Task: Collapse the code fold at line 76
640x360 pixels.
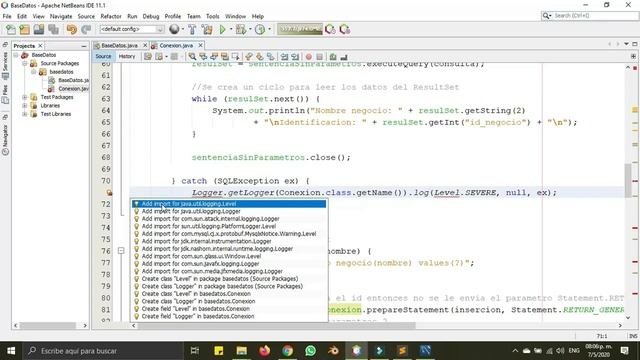Action: coord(121,251)
